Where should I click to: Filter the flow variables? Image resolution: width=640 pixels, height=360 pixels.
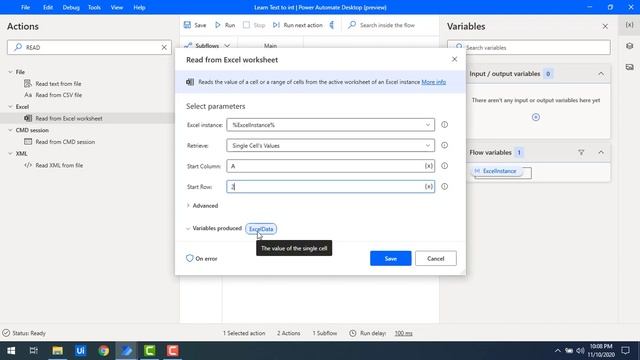pos(581,153)
